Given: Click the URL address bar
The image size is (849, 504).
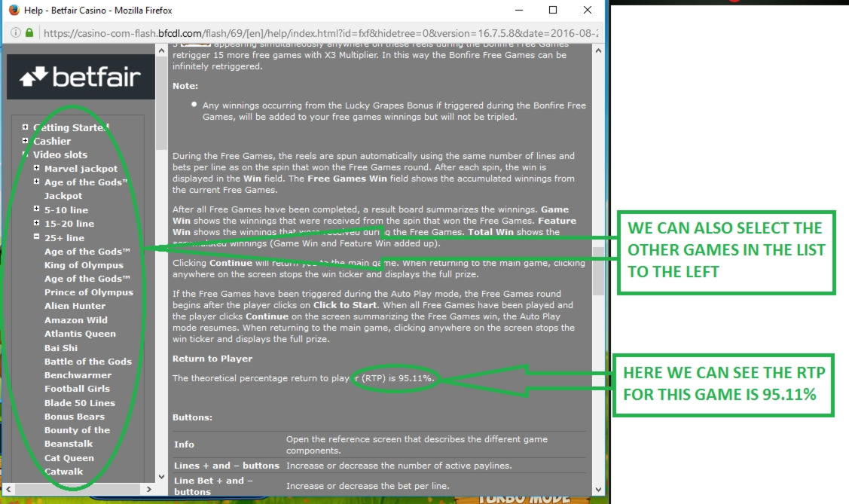Looking at the screenshot, I should click(321, 33).
